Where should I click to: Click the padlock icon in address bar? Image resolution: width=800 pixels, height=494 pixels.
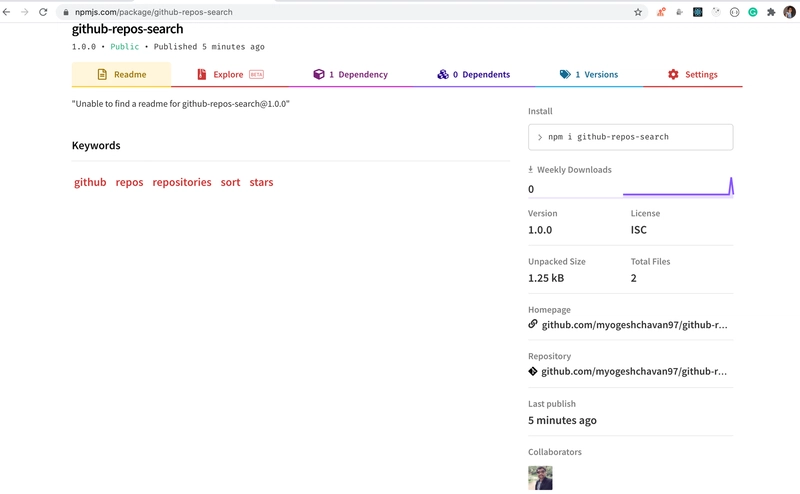tap(66, 12)
